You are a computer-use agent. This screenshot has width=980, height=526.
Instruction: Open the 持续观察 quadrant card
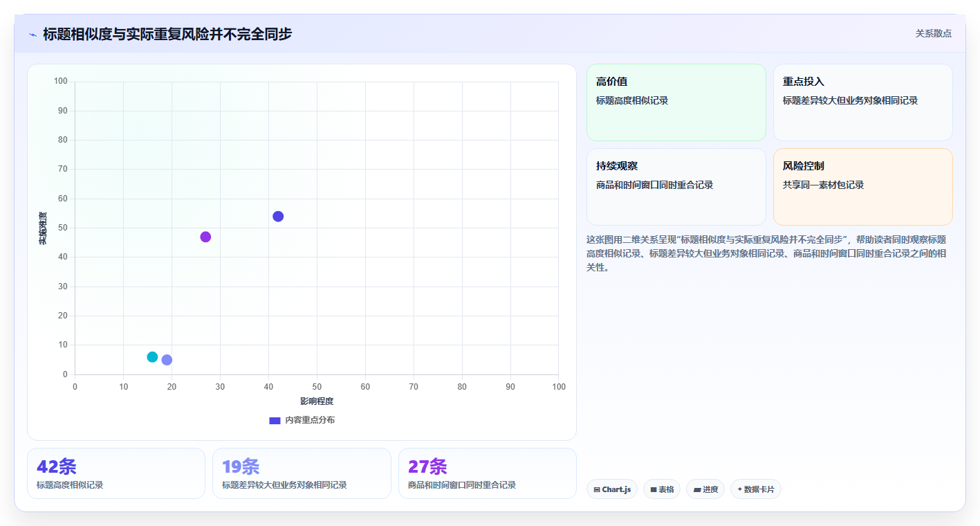point(676,187)
